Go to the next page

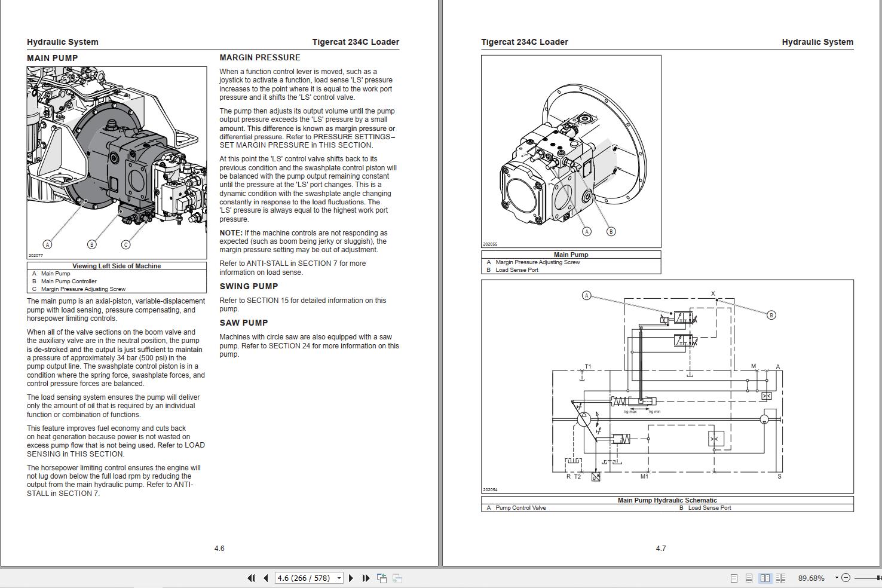(x=351, y=578)
